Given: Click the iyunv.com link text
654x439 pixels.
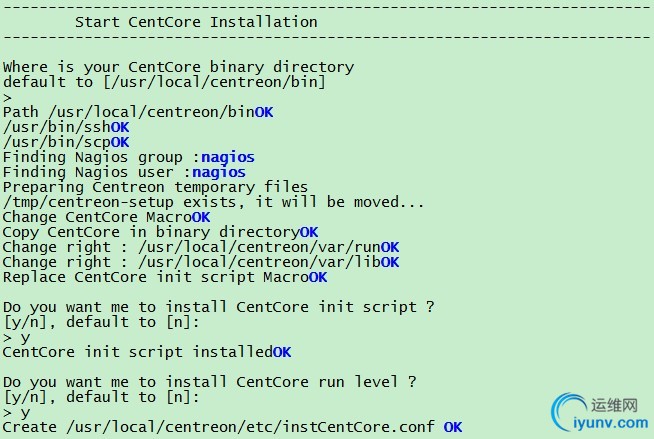Looking at the screenshot, I should [611, 423].
